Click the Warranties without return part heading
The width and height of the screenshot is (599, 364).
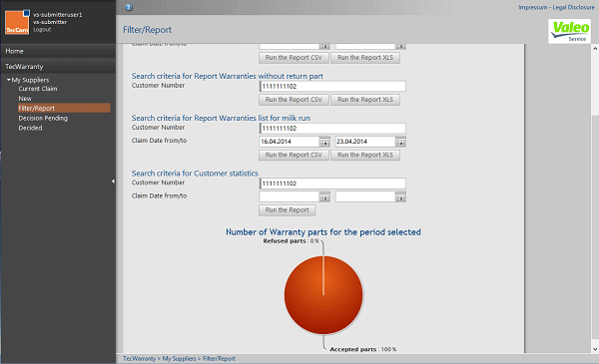pos(228,76)
